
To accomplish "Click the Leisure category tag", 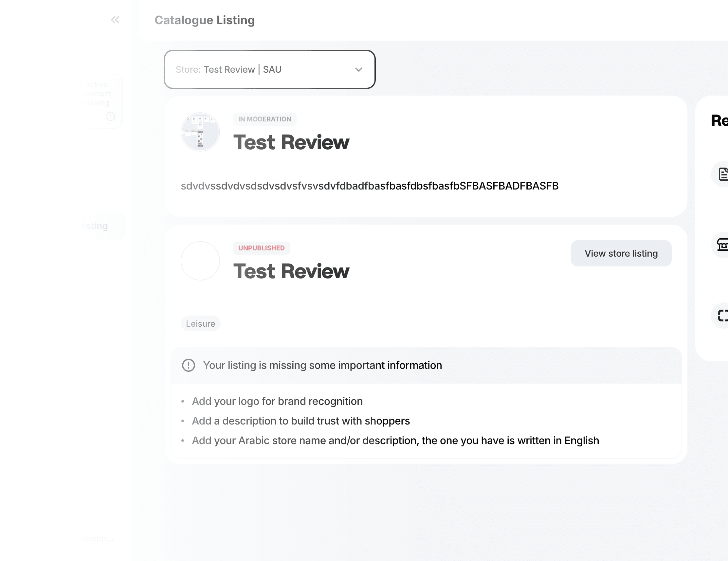I will [200, 323].
